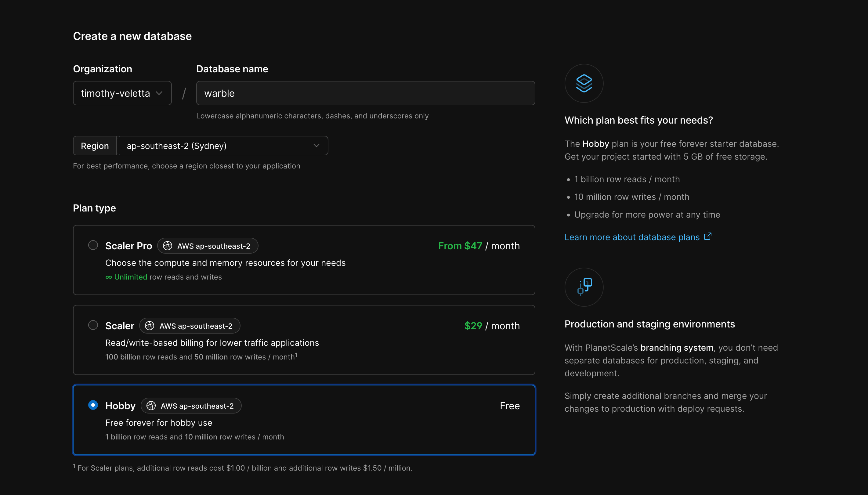Click the Database name input containing warble
The image size is (868, 495).
[x=366, y=93]
